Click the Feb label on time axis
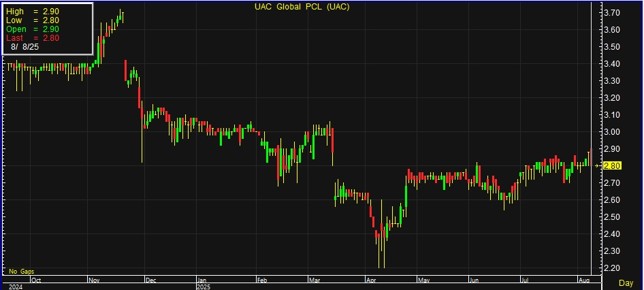 coord(262,280)
